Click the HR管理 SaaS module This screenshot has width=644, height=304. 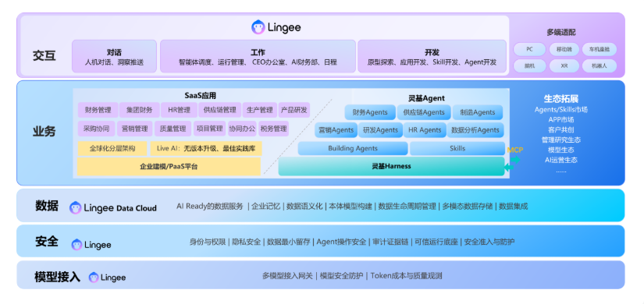[179, 110]
